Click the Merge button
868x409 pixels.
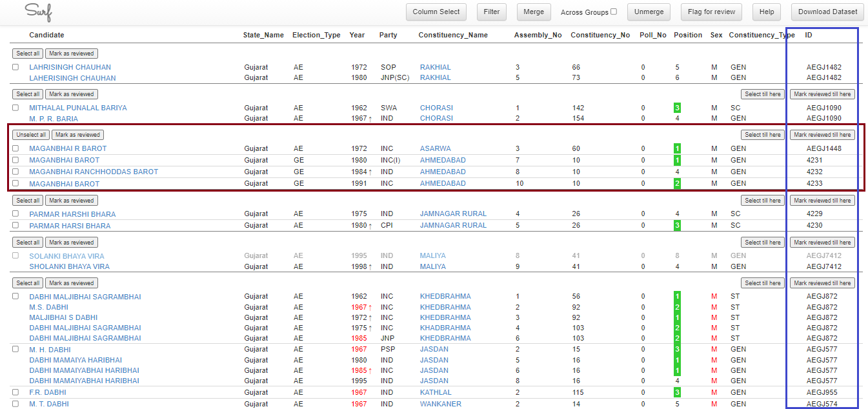pyautogui.click(x=534, y=12)
